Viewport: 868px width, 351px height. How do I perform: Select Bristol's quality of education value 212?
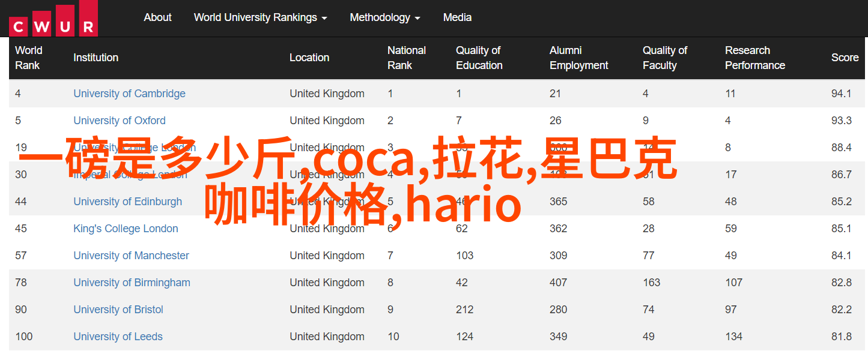click(465, 310)
